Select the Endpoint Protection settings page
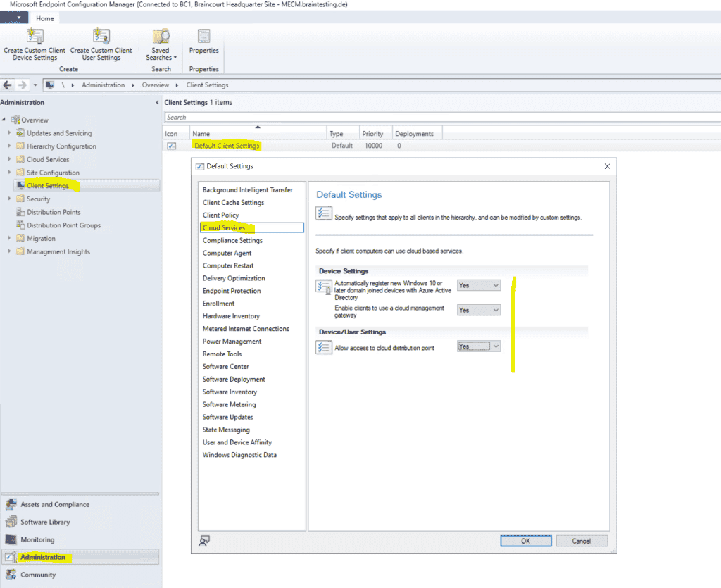The width and height of the screenshot is (721, 588). (232, 291)
